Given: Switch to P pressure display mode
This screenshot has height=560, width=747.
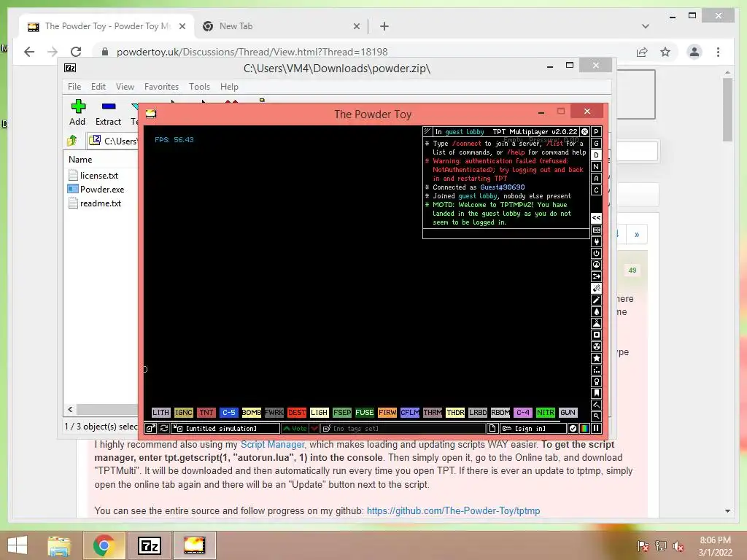Looking at the screenshot, I should coord(596,132).
